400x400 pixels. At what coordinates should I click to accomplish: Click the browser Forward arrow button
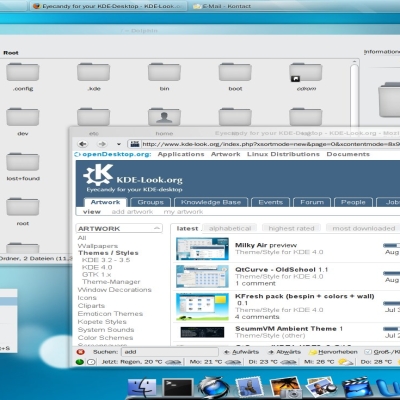tap(102, 144)
